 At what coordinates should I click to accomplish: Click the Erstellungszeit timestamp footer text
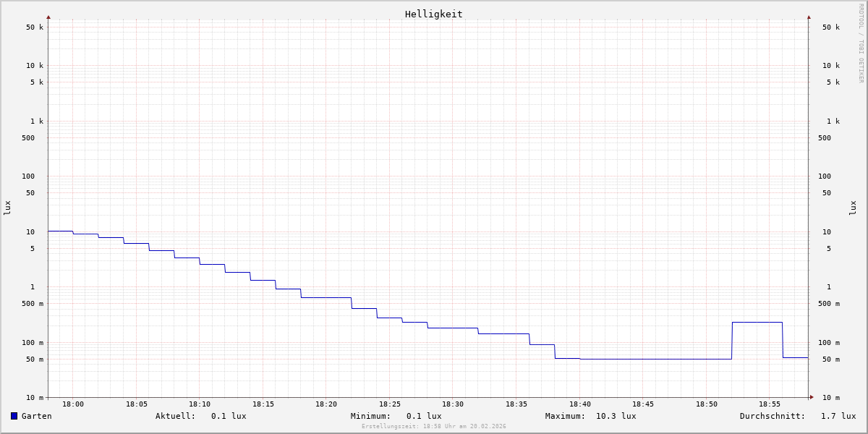(433, 427)
